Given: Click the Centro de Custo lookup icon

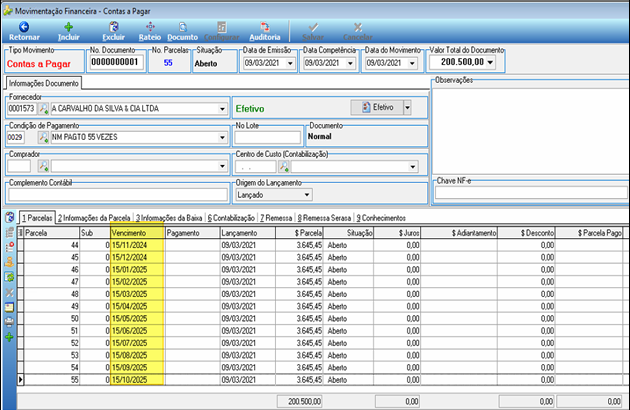Looking at the screenshot, I should click(x=284, y=166).
